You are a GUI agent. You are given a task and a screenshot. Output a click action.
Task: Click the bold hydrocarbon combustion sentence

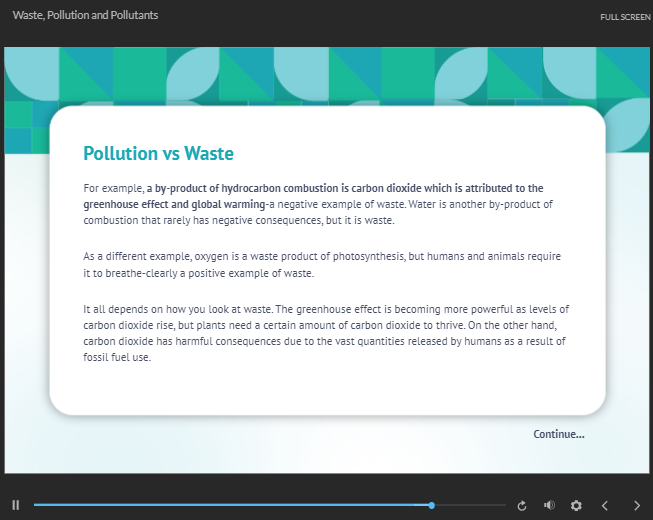(313, 196)
